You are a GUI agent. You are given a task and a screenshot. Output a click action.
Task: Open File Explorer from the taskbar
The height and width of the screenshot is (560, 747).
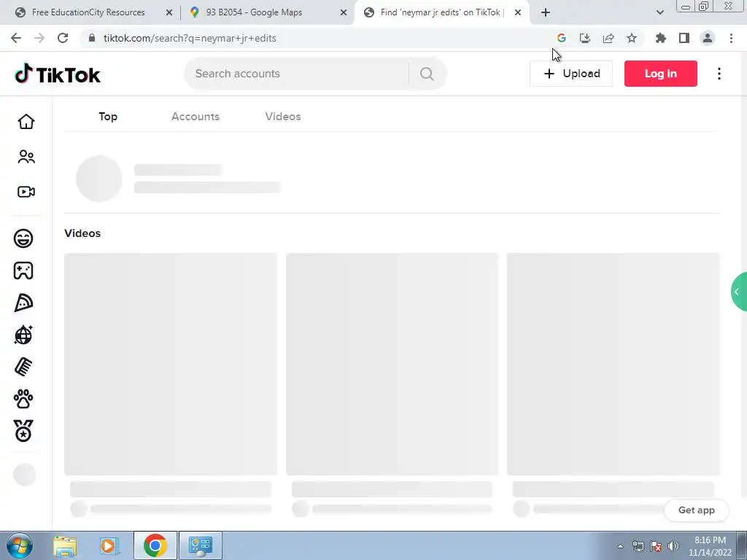click(65, 546)
